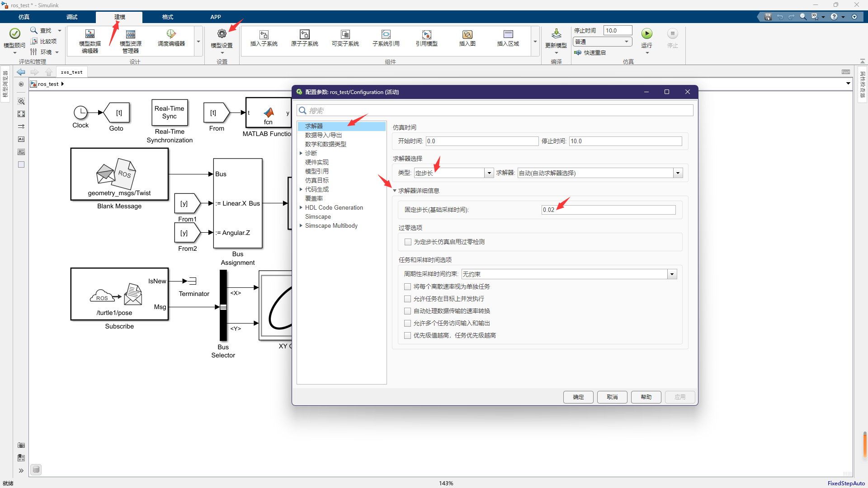Click Insert Area (插入区域) icon
This screenshot has width=868, height=488.
pos(508,35)
